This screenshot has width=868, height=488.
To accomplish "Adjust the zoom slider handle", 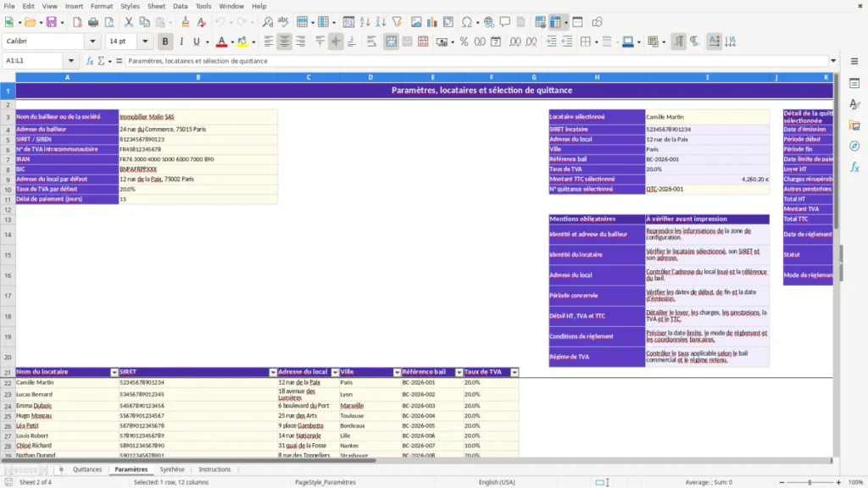I will [x=810, y=482].
